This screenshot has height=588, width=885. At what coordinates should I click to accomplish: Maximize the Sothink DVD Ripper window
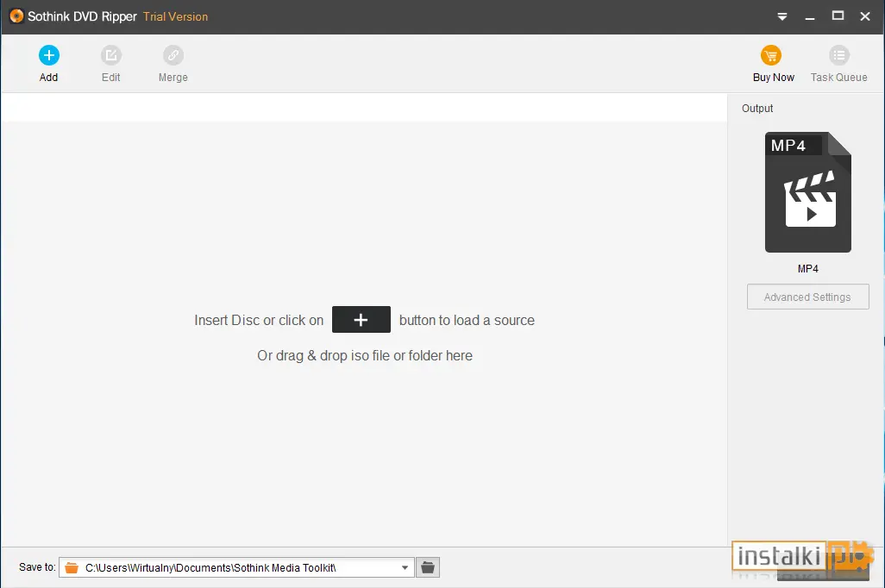coord(838,16)
